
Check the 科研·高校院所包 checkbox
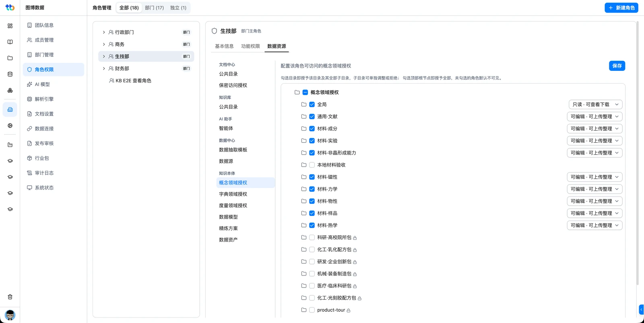tap(312, 237)
